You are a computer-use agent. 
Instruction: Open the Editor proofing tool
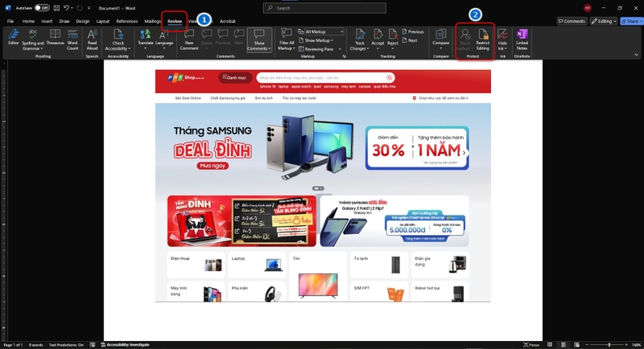tap(13, 37)
